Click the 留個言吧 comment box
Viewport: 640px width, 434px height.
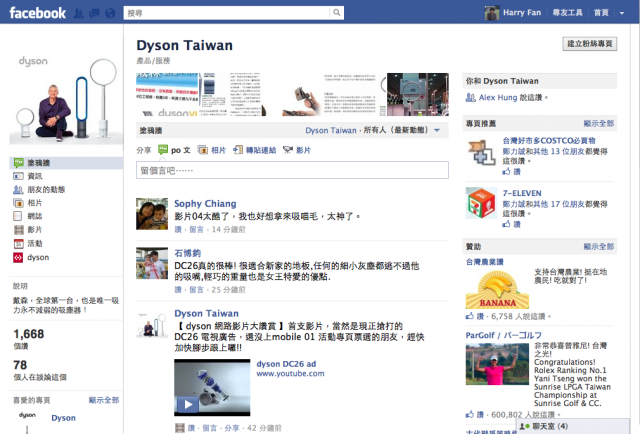coord(292,170)
